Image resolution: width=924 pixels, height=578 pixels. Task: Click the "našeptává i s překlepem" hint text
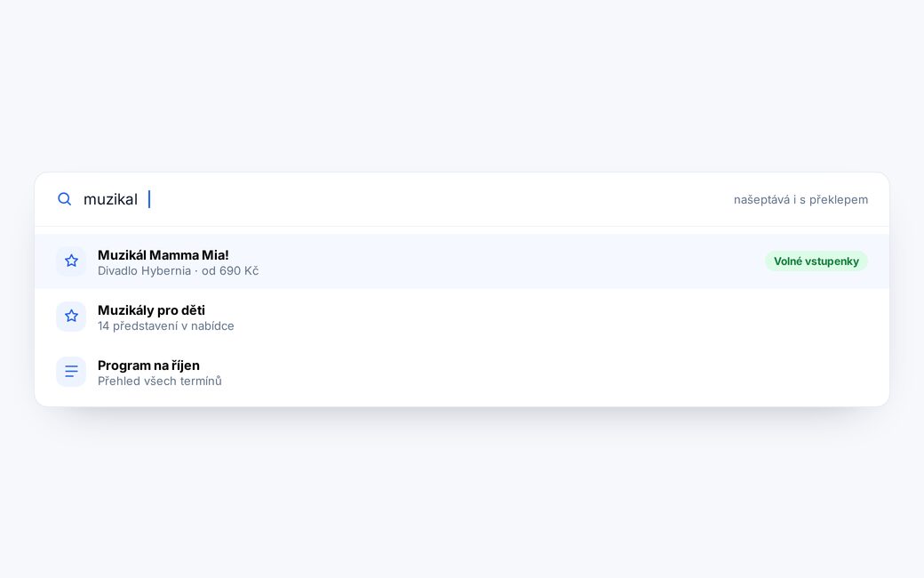(801, 199)
